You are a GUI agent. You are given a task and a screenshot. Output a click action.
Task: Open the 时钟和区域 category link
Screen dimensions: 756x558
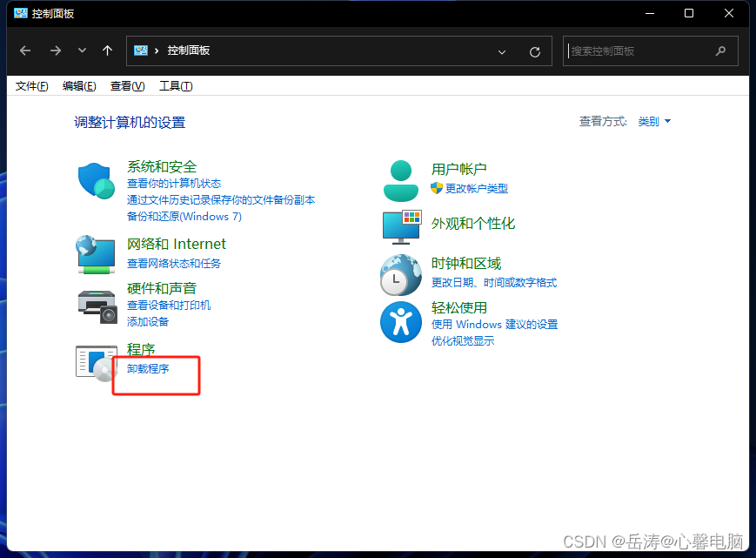click(466, 263)
